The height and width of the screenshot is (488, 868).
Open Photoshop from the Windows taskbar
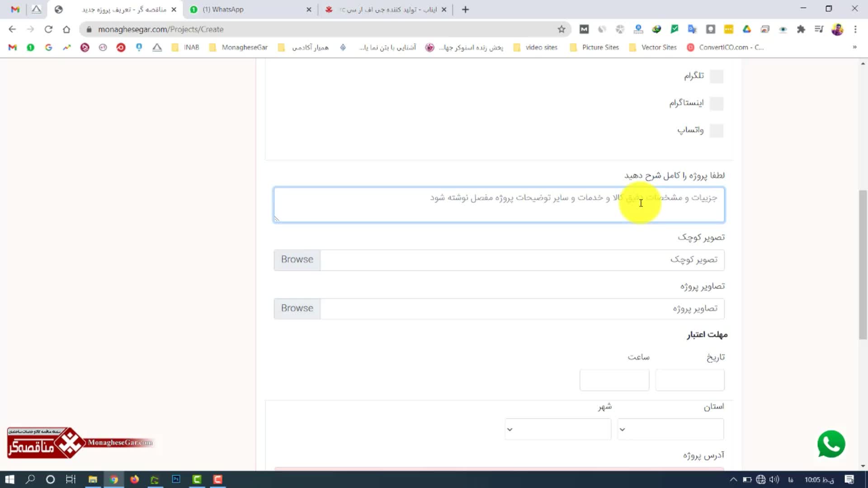click(x=176, y=479)
